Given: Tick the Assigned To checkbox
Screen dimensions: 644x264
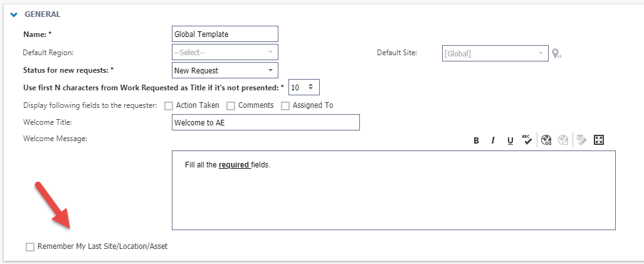Looking at the screenshot, I should (285, 106).
